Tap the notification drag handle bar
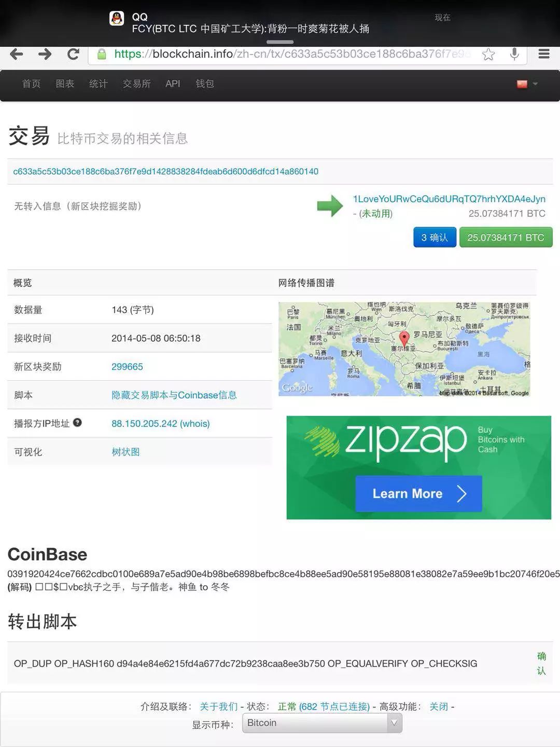This screenshot has width=560, height=747. coord(280,42)
